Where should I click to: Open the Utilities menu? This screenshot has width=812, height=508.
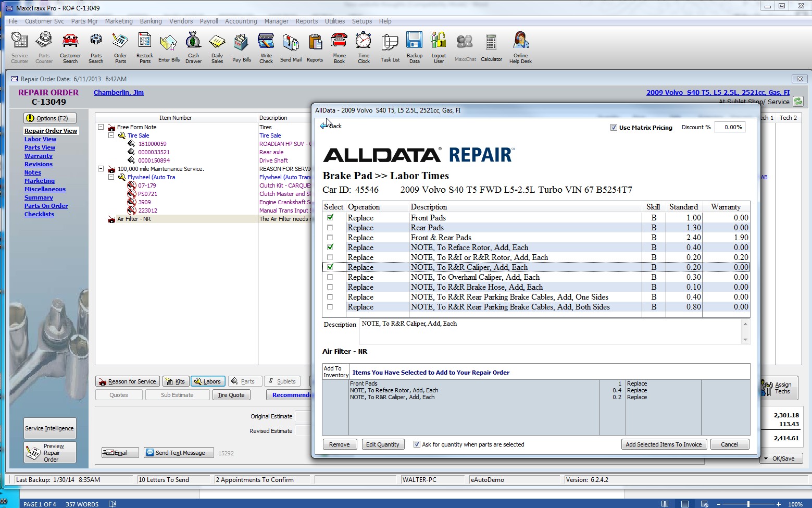pos(334,21)
